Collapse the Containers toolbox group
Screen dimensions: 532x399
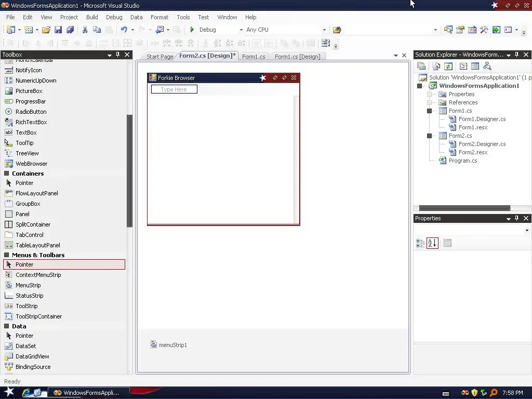coord(6,174)
